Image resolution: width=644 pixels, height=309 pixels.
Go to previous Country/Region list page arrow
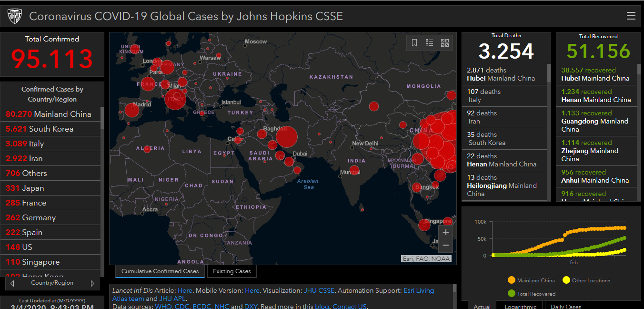click(12, 283)
